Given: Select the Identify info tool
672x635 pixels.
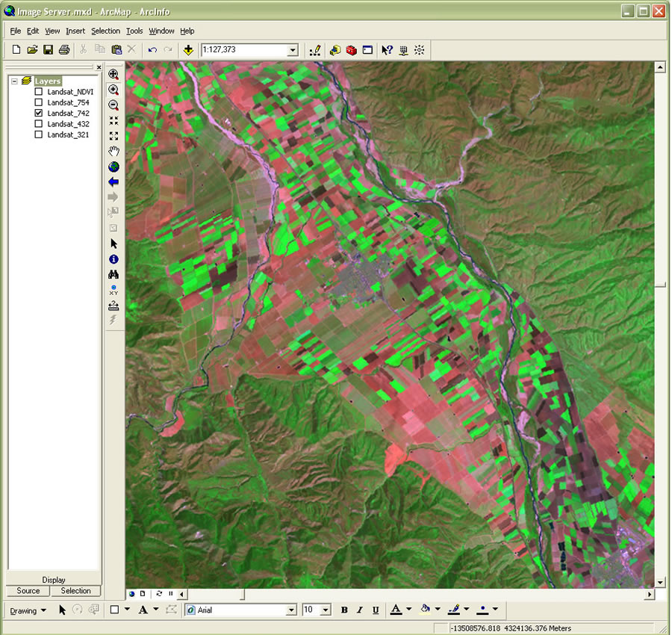Looking at the screenshot, I should pos(113,259).
